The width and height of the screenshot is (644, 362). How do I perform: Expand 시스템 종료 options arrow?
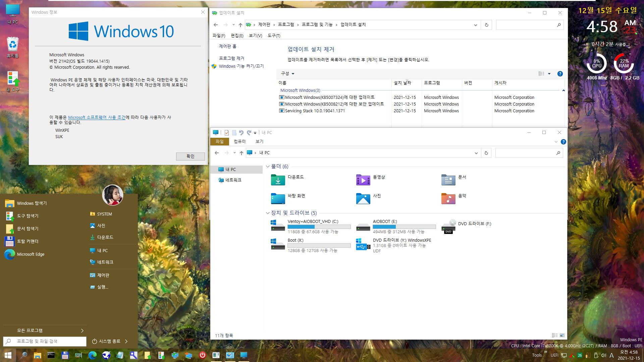(x=126, y=341)
